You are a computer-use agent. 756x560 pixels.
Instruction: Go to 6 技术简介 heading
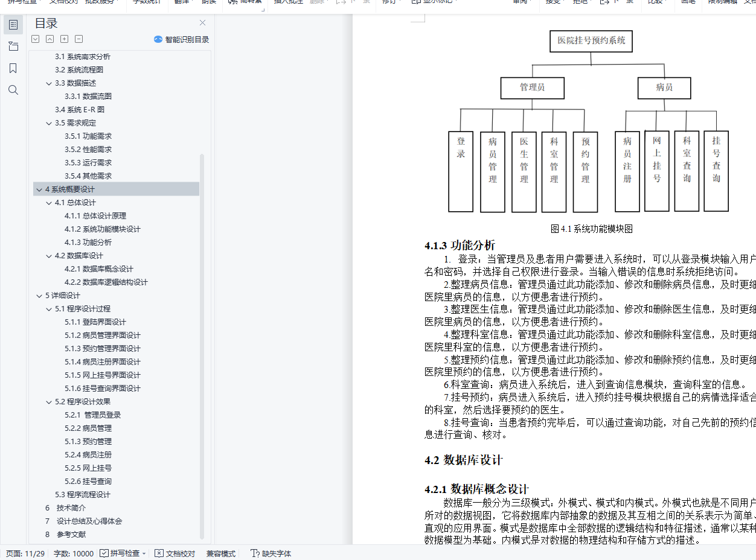click(x=65, y=508)
